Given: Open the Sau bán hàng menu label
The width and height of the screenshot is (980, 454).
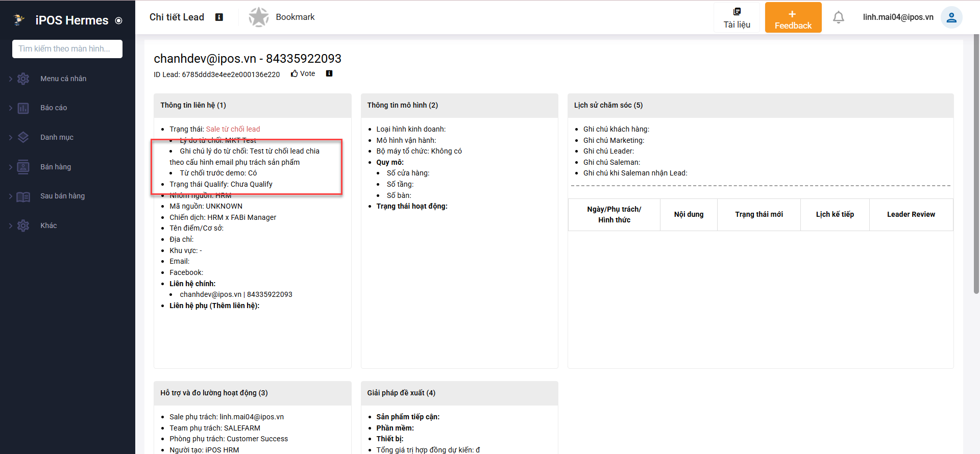Looking at the screenshot, I should pos(62,196).
